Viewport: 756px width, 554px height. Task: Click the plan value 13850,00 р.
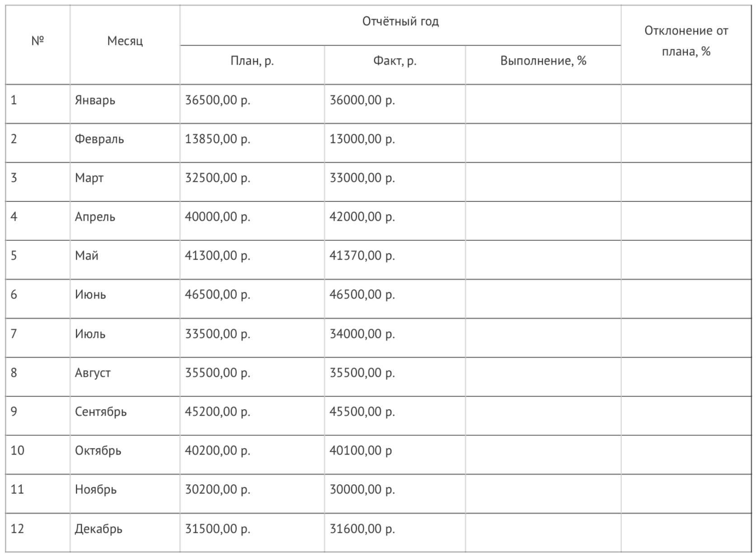(217, 139)
